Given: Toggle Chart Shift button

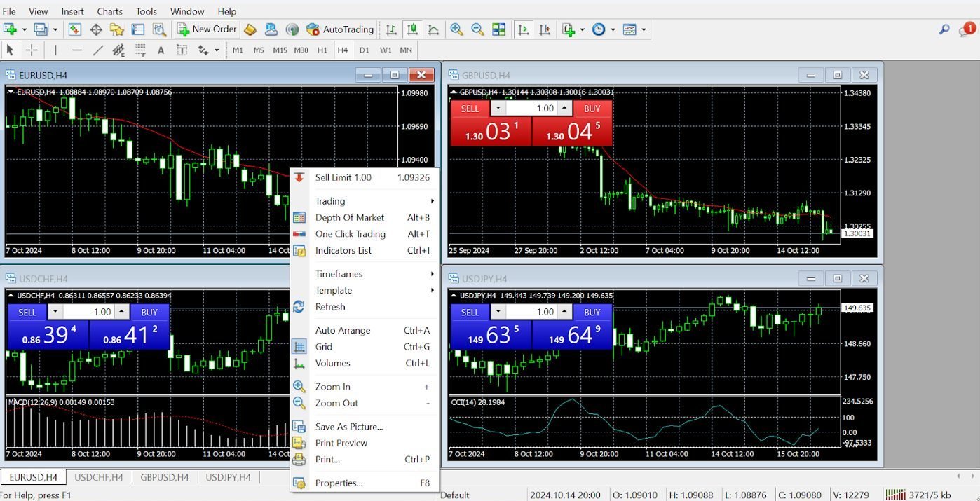Looking at the screenshot, I should pos(545,29).
